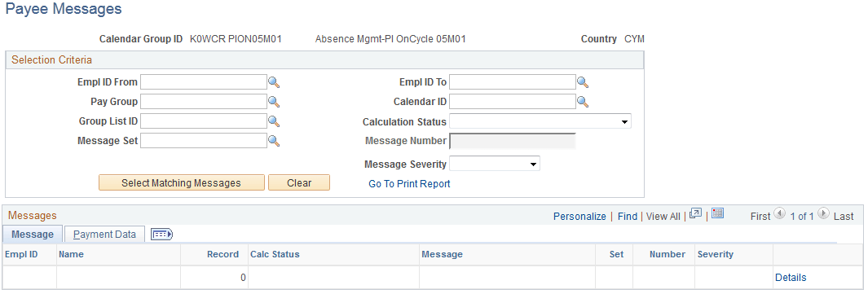This screenshot has width=868, height=294.
Task: Sort by Name column header
Action: point(71,254)
